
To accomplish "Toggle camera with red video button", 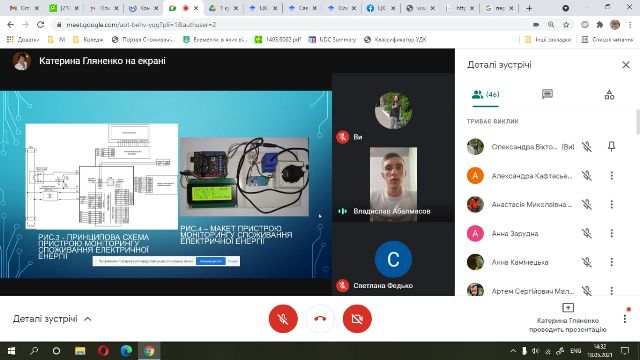I will pos(357,318).
